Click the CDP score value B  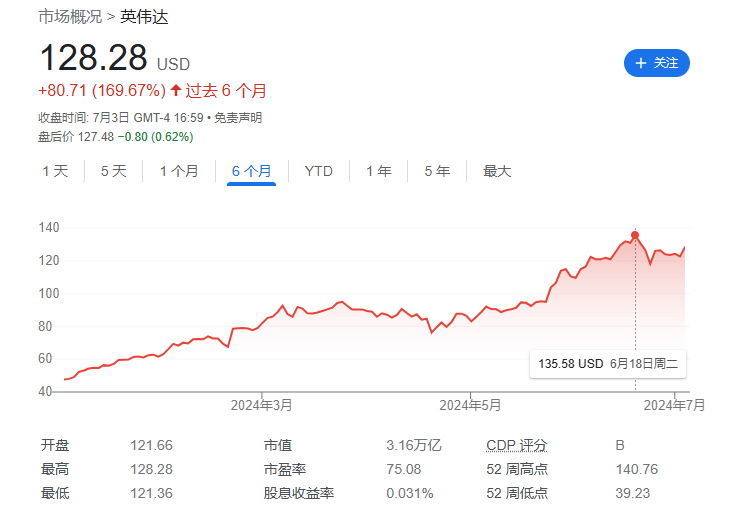pos(620,445)
